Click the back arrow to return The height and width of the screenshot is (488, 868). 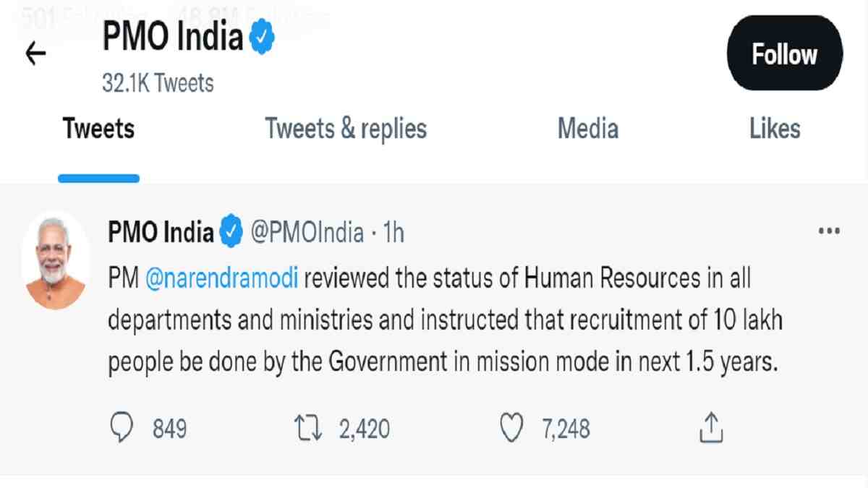click(34, 53)
